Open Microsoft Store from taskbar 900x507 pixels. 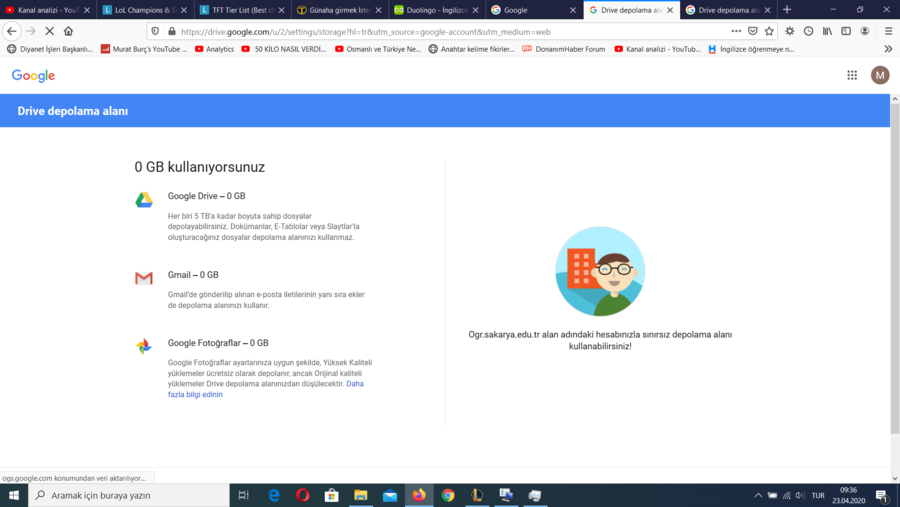click(x=331, y=495)
